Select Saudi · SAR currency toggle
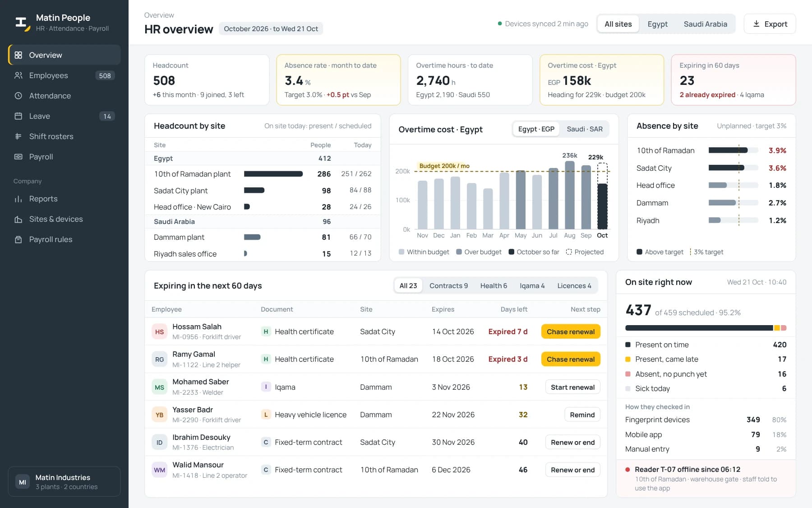 pyautogui.click(x=585, y=129)
